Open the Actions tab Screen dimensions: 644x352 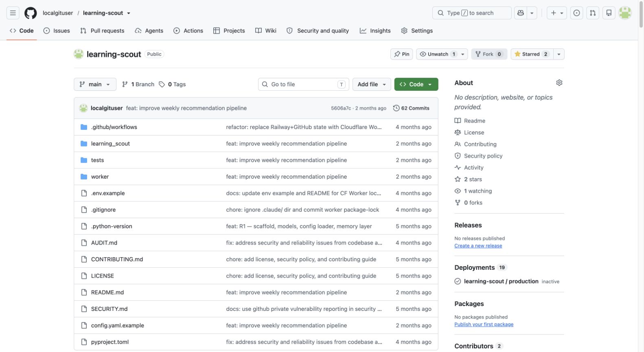click(x=188, y=31)
